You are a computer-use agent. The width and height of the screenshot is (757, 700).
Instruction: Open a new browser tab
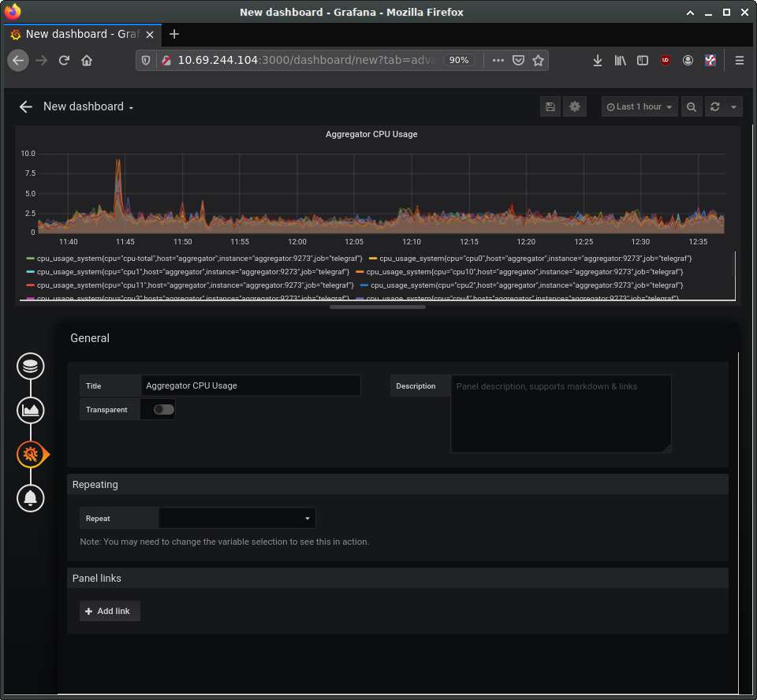[x=174, y=34]
